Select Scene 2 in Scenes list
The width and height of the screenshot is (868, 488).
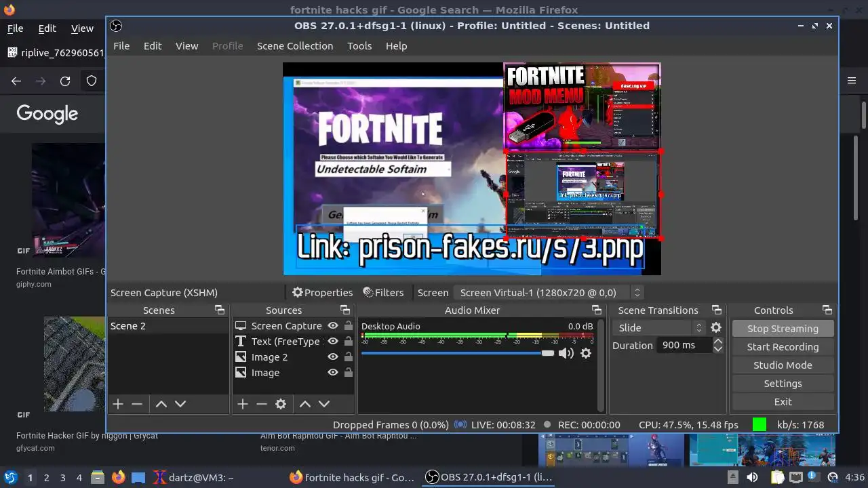(x=168, y=326)
